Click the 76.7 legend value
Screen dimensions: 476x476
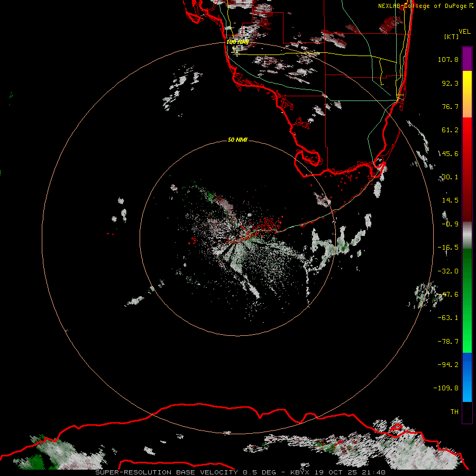[x=450, y=106]
